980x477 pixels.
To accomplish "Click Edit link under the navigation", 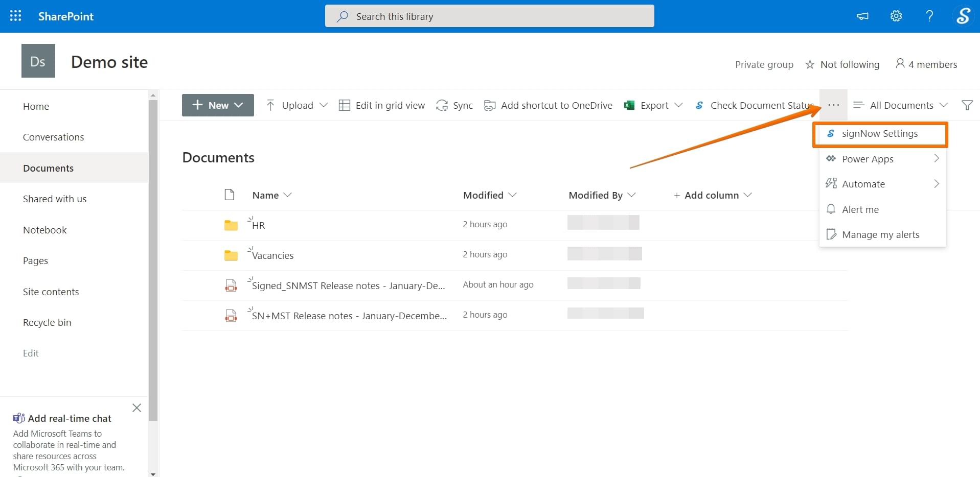I will tap(31, 353).
